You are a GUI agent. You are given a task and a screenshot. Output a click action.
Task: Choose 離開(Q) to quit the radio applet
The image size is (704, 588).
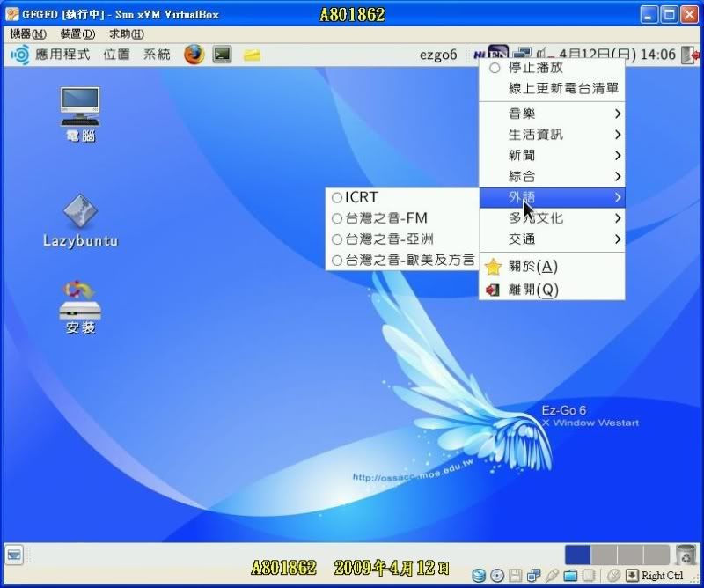click(553, 290)
